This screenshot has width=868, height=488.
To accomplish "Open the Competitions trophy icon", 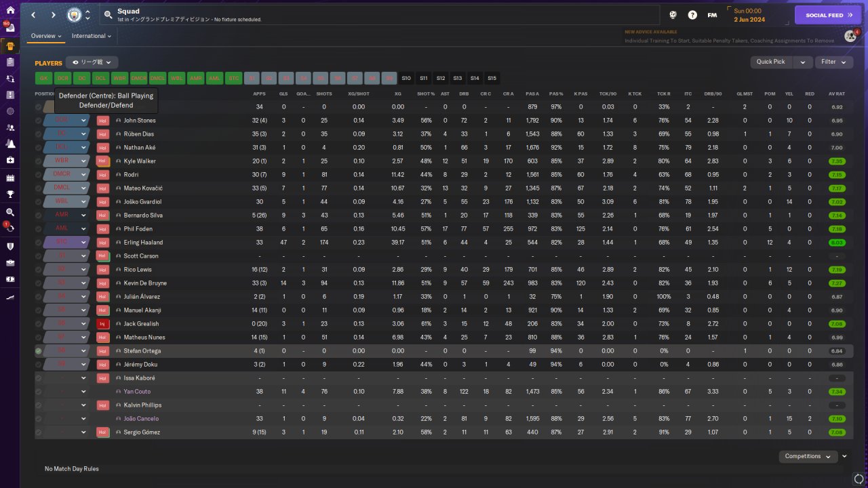I will [x=9, y=194].
